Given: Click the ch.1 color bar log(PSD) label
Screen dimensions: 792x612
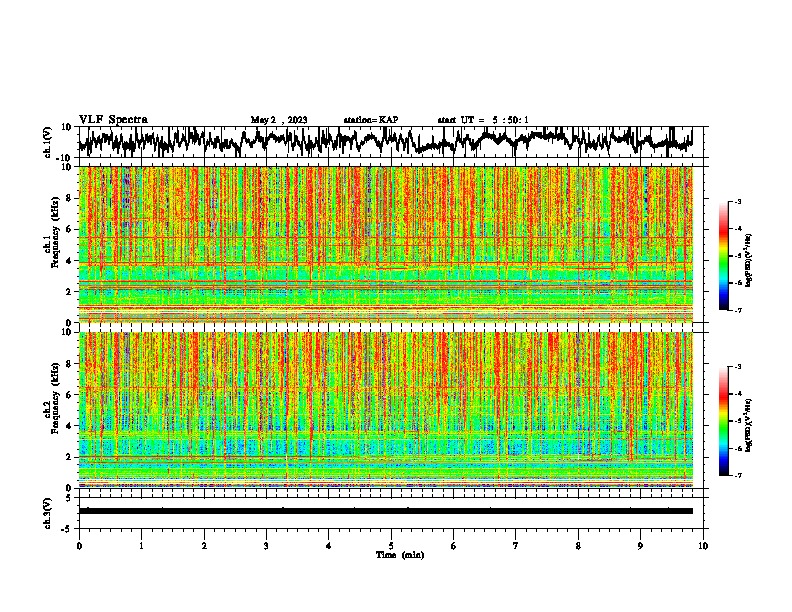Looking at the screenshot, I should [x=748, y=260].
